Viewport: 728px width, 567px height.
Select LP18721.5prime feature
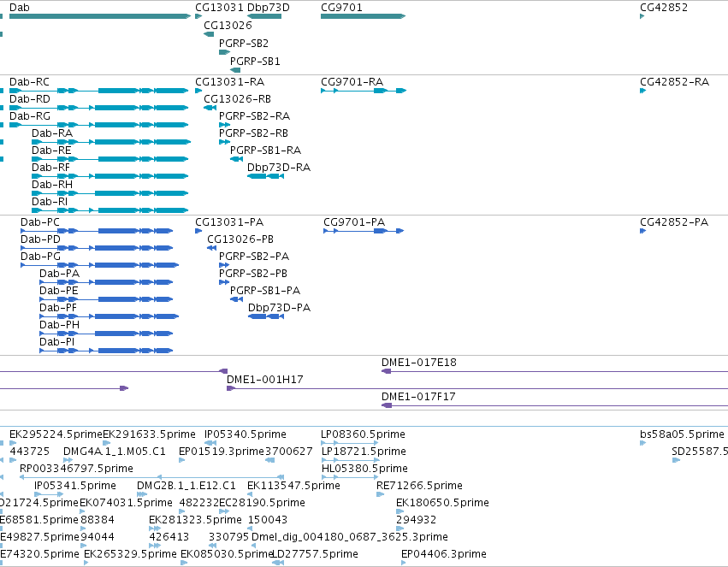pos(364,452)
